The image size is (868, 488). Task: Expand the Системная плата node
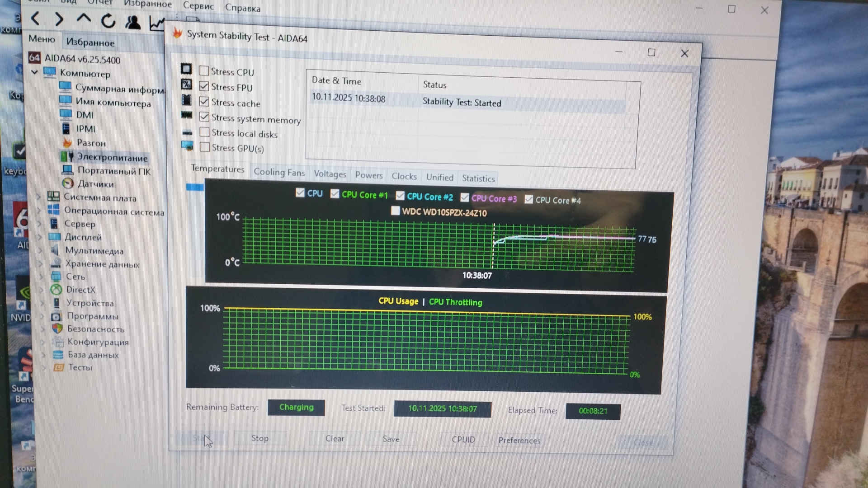[39, 197]
